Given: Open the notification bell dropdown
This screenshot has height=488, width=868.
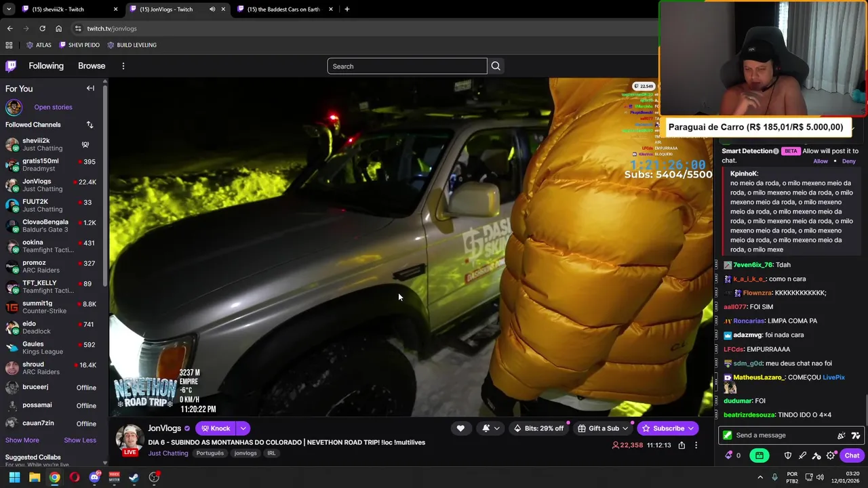Looking at the screenshot, I should [x=490, y=428].
